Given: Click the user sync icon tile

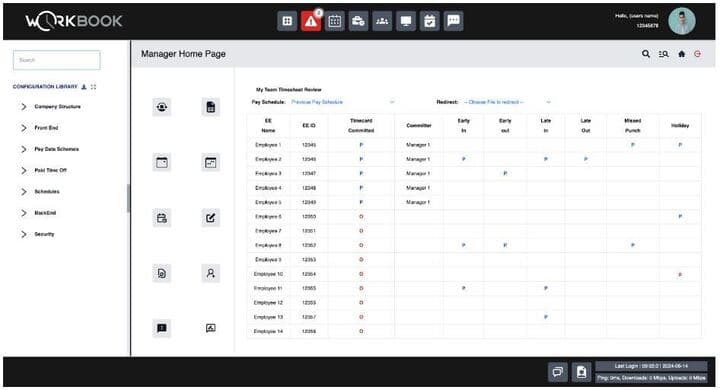Looking at the screenshot, I should (x=162, y=107).
